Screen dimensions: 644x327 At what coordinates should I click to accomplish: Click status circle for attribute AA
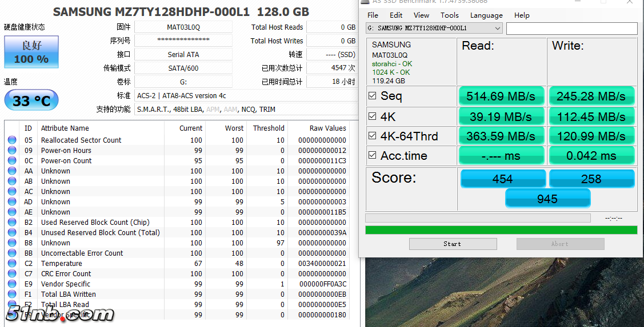click(x=12, y=171)
